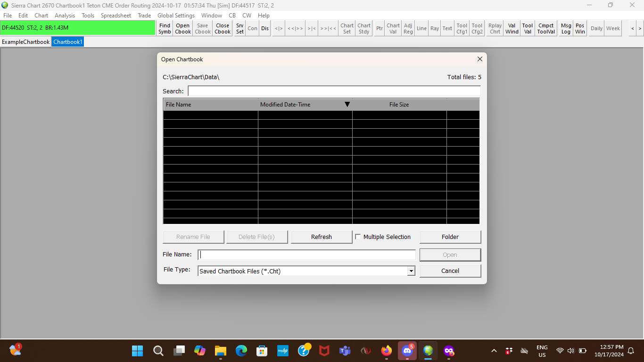
Task: Expand the File Type dropdown
Action: tap(411, 271)
